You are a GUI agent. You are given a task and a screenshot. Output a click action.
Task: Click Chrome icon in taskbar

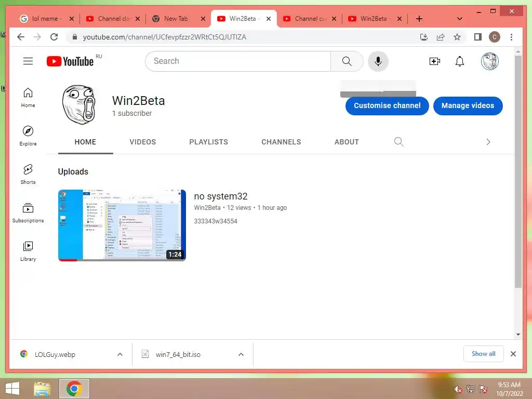[x=74, y=389]
